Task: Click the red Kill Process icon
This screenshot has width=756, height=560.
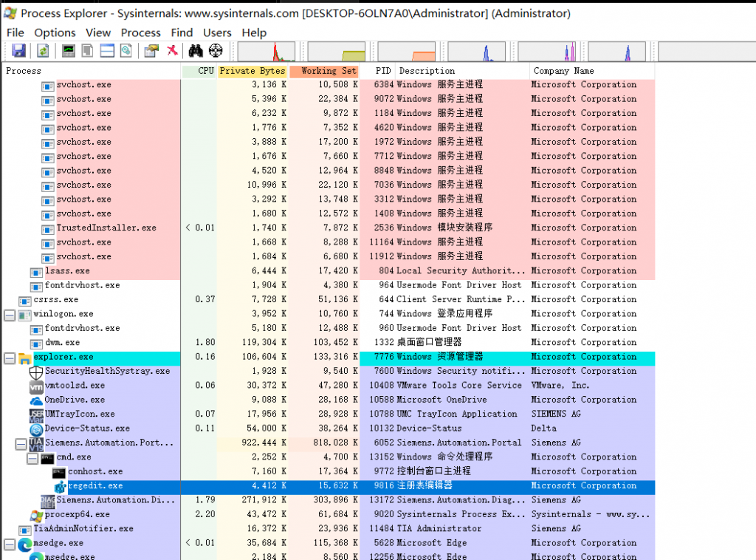Action: [x=172, y=50]
